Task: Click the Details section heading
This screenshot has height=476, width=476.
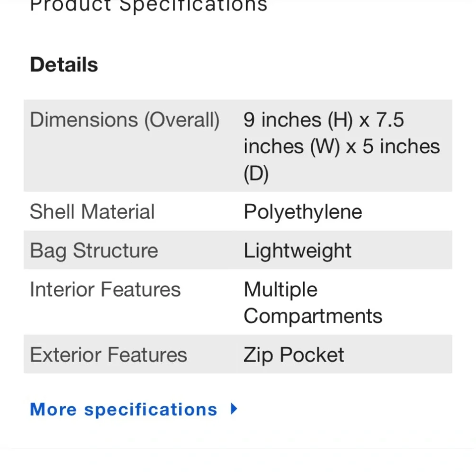Action: pyautogui.click(x=64, y=65)
